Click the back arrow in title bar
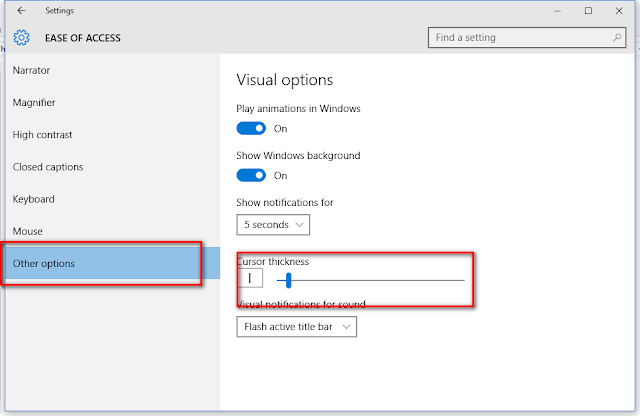Viewport: 640px width, 416px height. [x=22, y=11]
